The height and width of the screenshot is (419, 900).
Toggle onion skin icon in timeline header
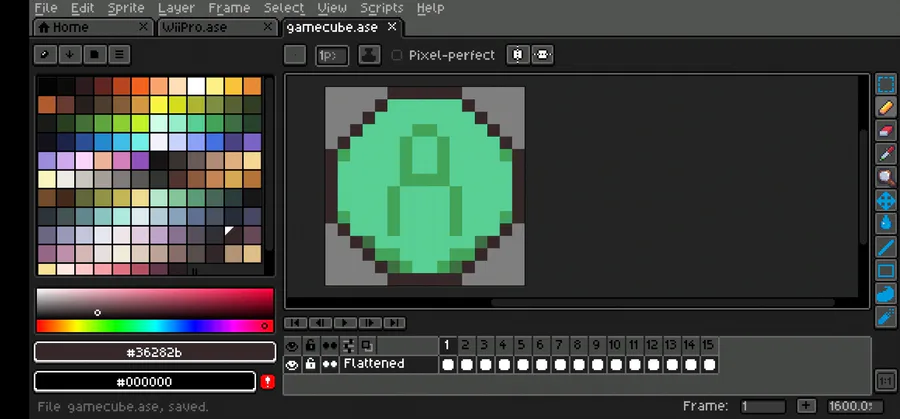pyautogui.click(x=367, y=346)
